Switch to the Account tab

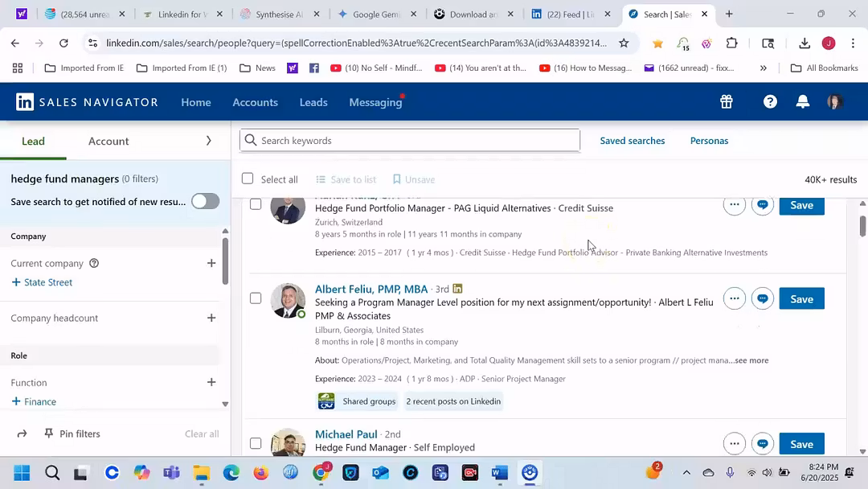[x=108, y=141]
